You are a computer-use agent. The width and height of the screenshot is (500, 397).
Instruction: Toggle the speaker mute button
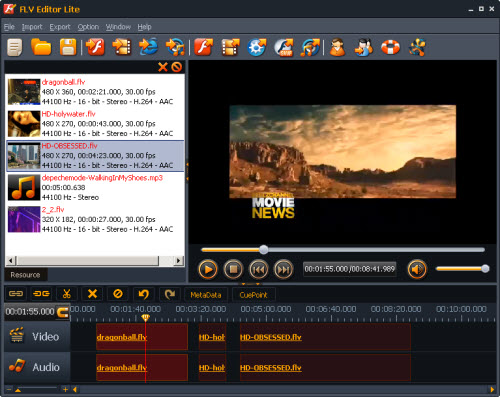tap(417, 269)
